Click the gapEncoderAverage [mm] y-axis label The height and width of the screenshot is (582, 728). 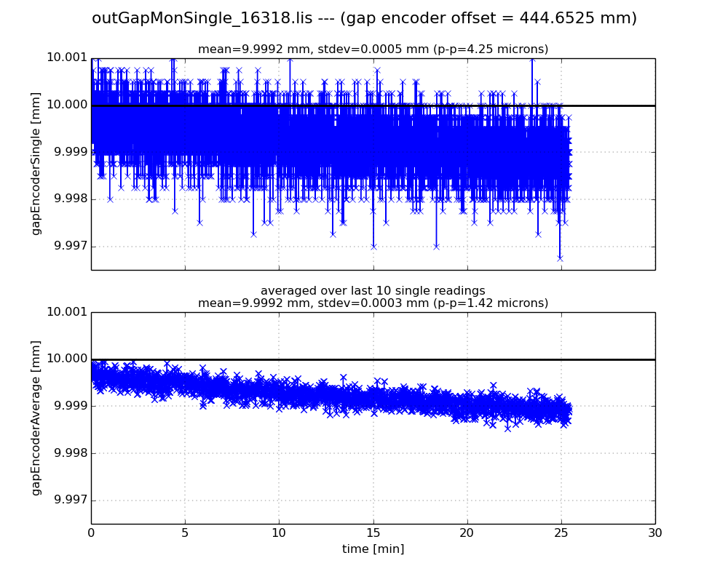pyautogui.click(x=36, y=418)
